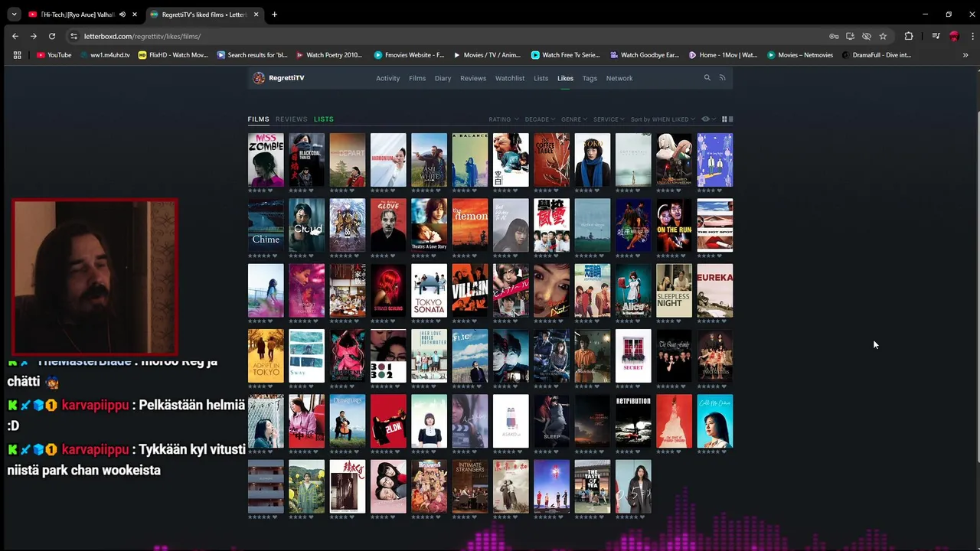980x551 pixels.
Task: Open the Adrift in Tokyo poster
Action: point(266,356)
